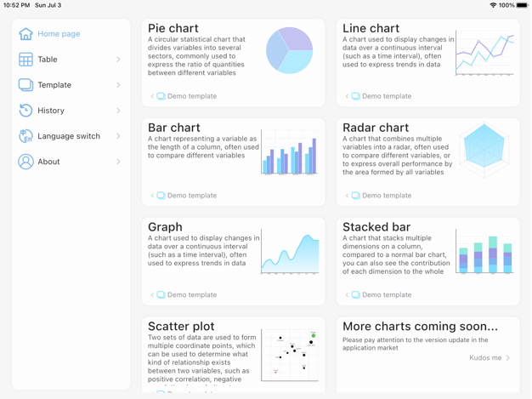Screen dimensions: 532x399
Task: Click the template icon under Pie chart
Action: pos(161,96)
